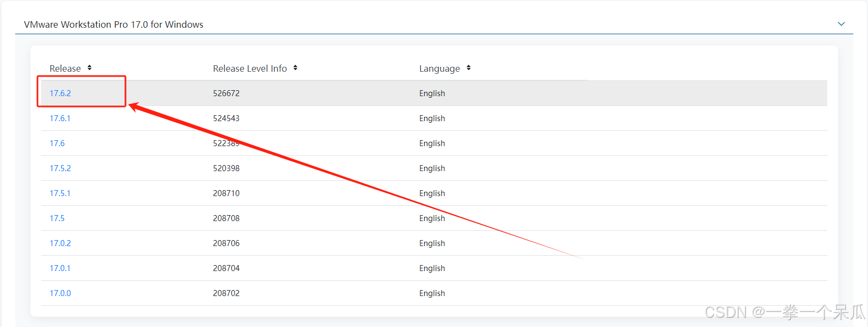Open release 17.0.0 link

point(60,293)
